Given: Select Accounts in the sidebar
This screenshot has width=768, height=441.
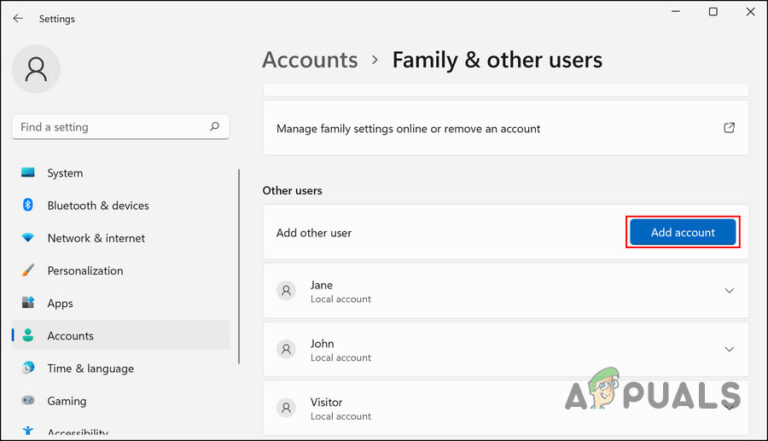Looking at the screenshot, I should pos(120,336).
